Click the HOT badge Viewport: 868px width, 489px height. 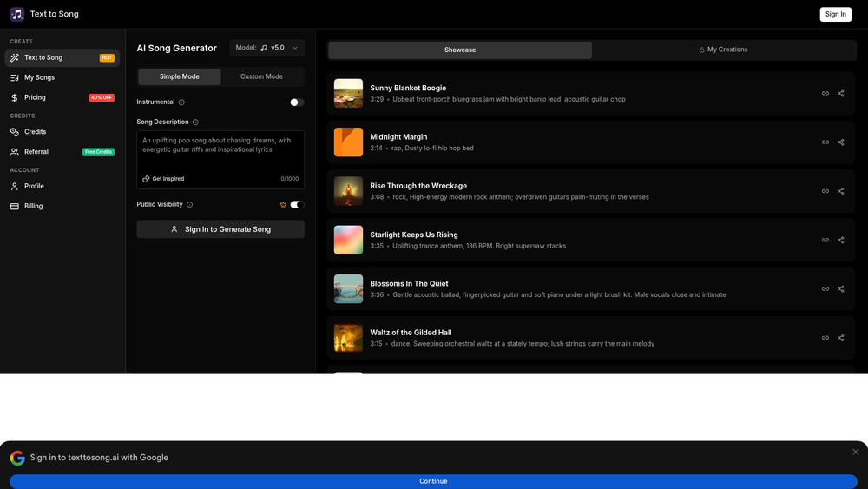[107, 57]
